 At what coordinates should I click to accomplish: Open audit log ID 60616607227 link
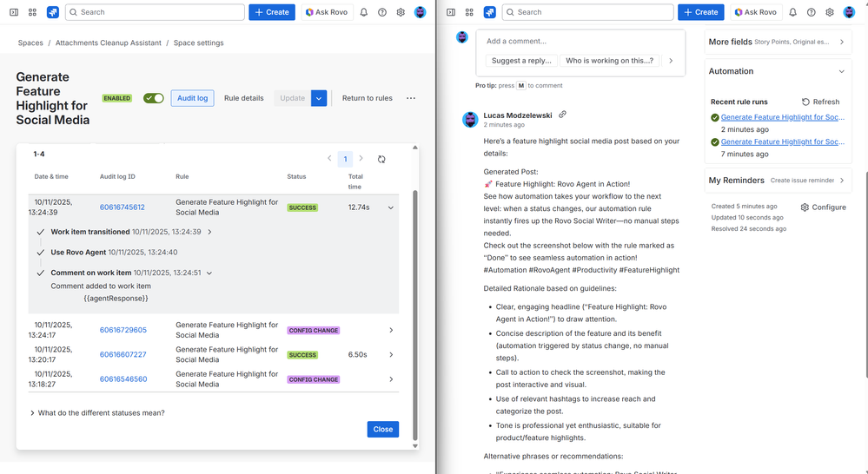pos(123,354)
